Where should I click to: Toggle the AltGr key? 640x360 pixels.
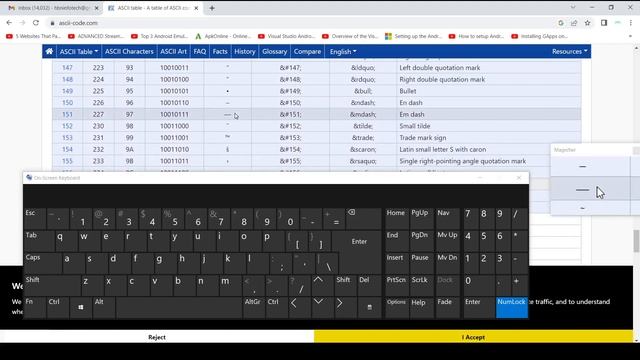click(253, 307)
